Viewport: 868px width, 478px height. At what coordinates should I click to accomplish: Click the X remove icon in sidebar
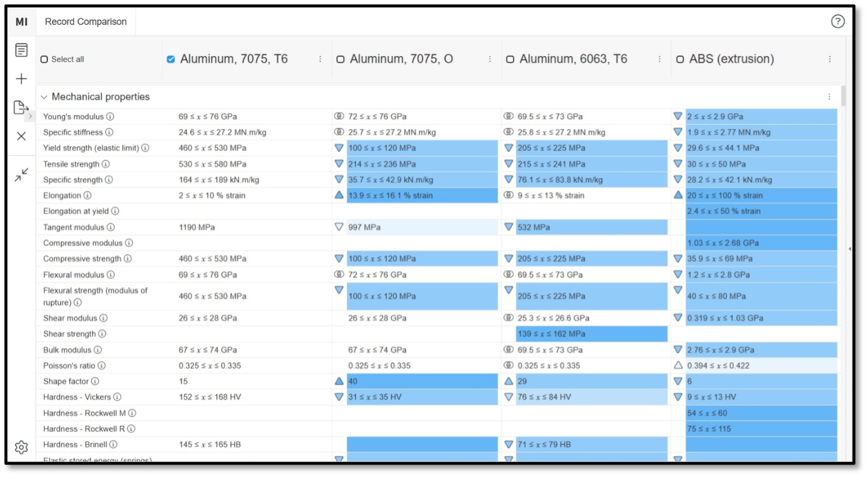(x=21, y=136)
